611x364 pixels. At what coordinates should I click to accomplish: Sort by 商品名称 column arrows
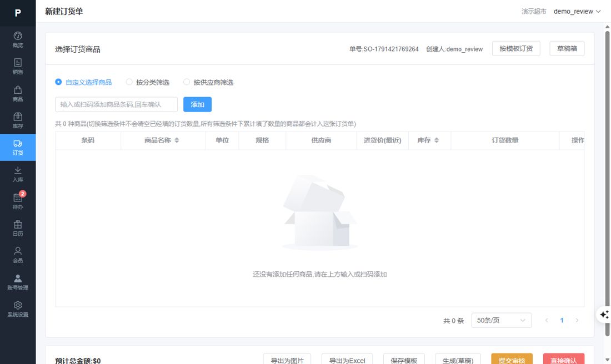(x=177, y=140)
